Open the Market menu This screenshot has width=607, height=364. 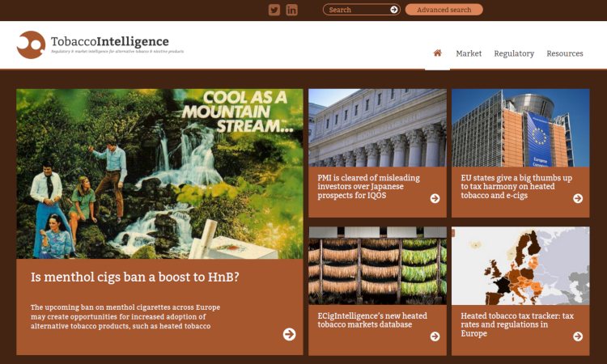[469, 53]
